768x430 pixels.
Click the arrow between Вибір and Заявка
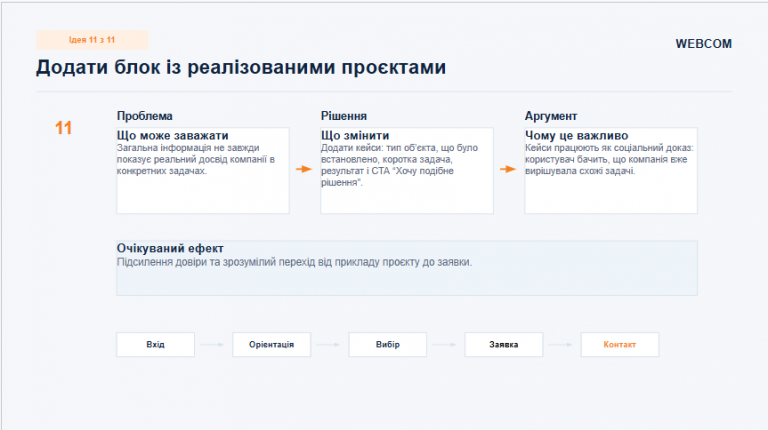(445, 345)
